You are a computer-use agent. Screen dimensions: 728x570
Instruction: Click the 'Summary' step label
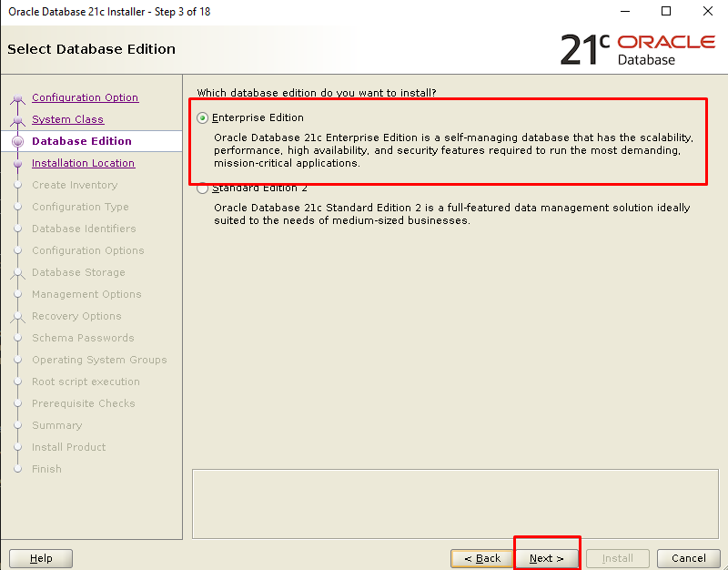pyautogui.click(x=57, y=425)
